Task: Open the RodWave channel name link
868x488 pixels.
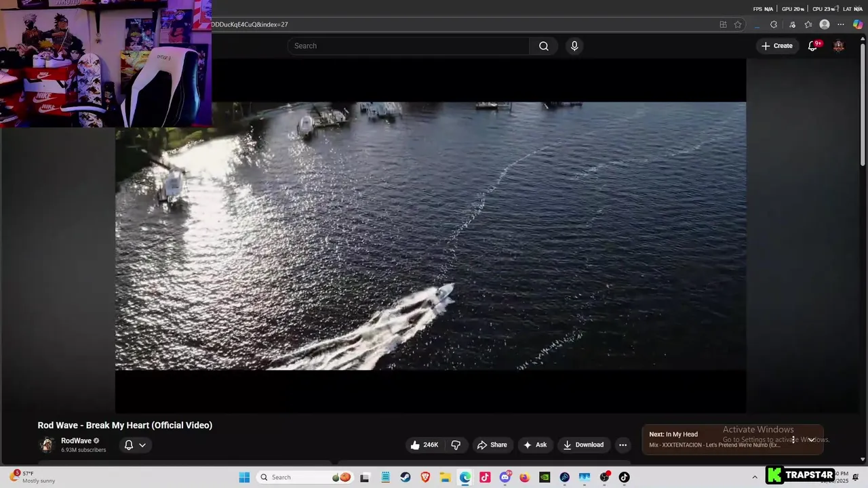Action: pyautogui.click(x=76, y=441)
